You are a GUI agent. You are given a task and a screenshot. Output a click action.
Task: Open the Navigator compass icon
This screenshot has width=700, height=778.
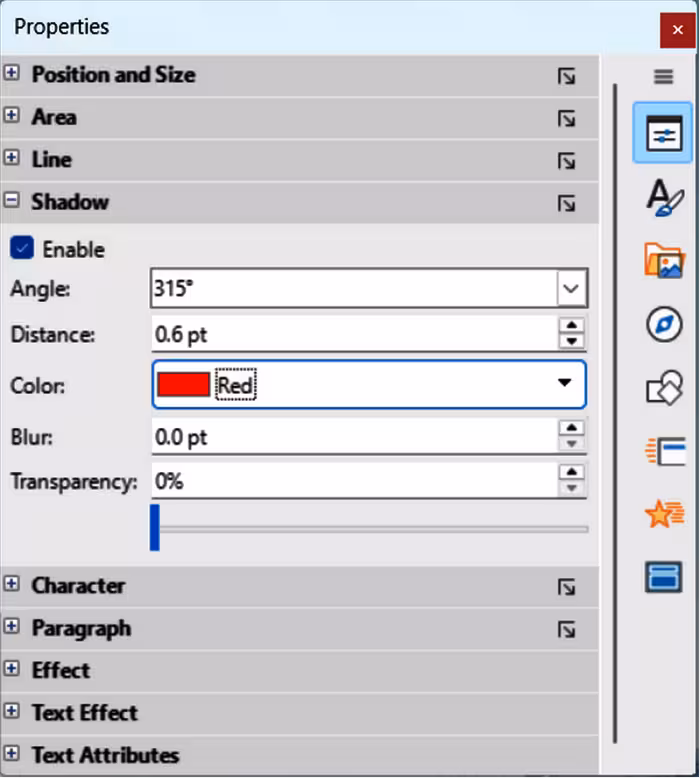(664, 324)
